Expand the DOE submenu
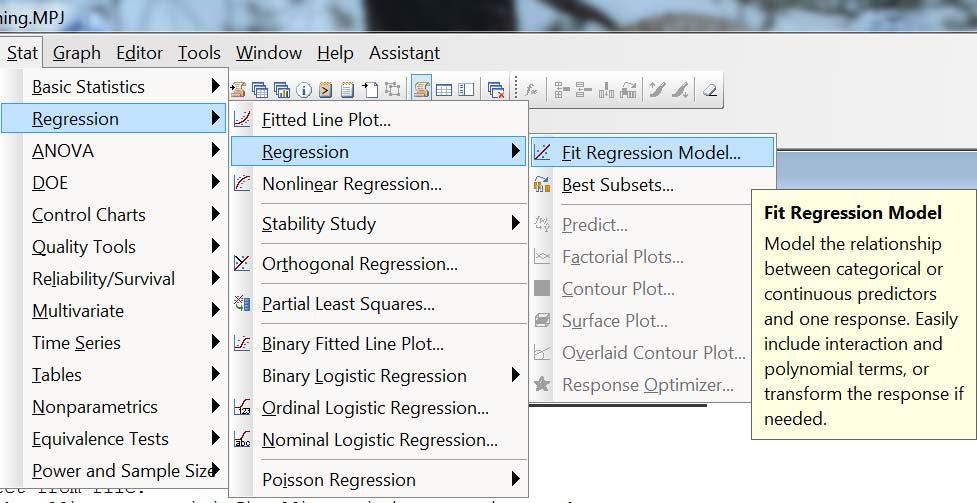This screenshot has height=503, width=977. [113, 183]
